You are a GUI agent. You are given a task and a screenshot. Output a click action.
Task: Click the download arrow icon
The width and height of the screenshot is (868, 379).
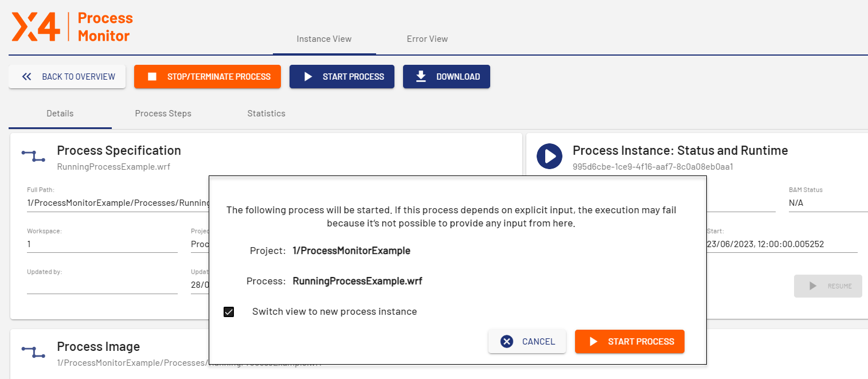click(x=421, y=77)
